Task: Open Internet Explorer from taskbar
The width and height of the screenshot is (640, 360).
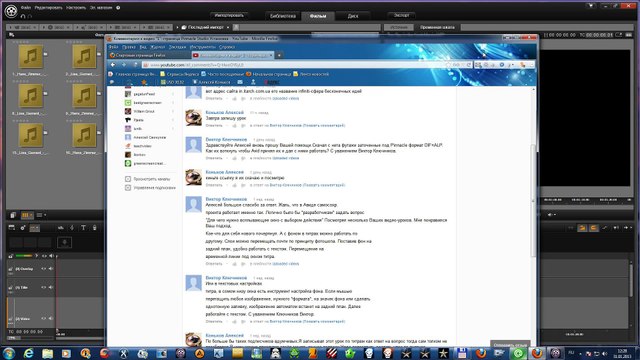Action: pyautogui.click(x=28, y=353)
